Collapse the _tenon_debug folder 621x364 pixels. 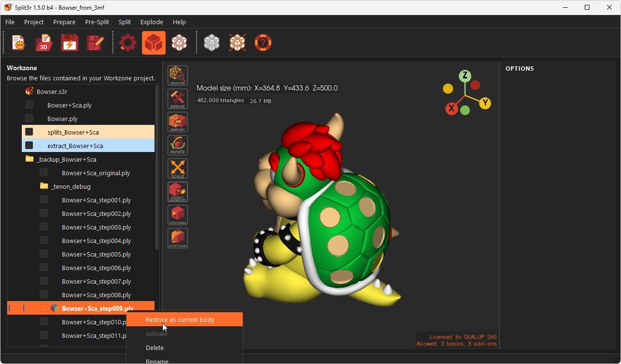pyautogui.click(x=44, y=186)
